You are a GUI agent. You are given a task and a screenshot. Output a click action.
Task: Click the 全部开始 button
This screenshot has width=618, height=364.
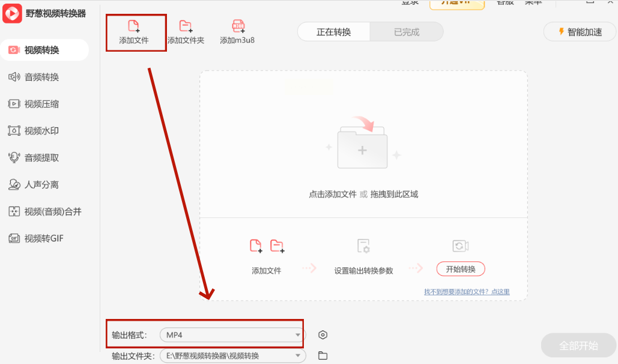578,346
